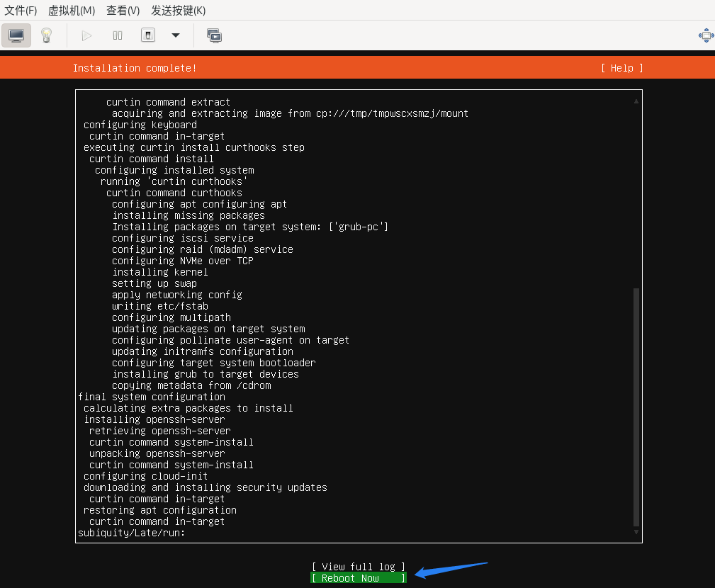Screen dimensions: 715x588
Task: Select the View full log button
Action: click(x=358, y=567)
